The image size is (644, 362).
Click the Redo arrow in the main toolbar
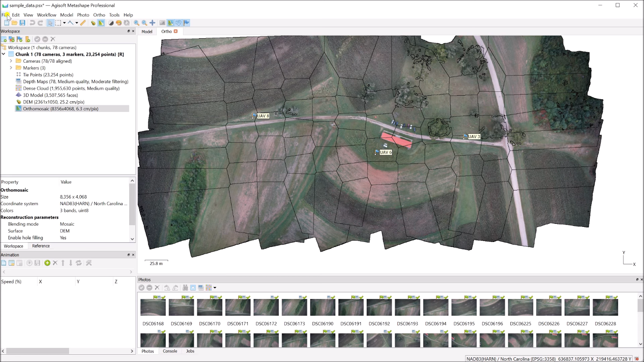[x=40, y=23]
